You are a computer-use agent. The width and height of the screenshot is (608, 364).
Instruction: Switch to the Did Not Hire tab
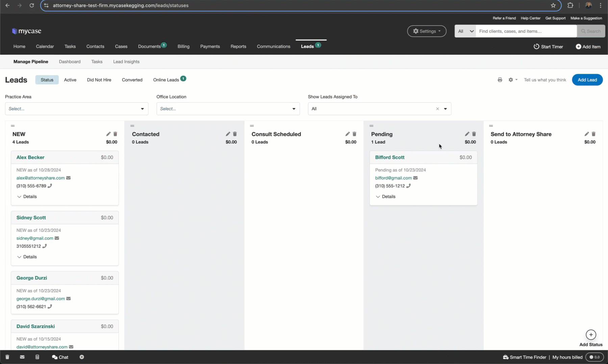(x=99, y=80)
